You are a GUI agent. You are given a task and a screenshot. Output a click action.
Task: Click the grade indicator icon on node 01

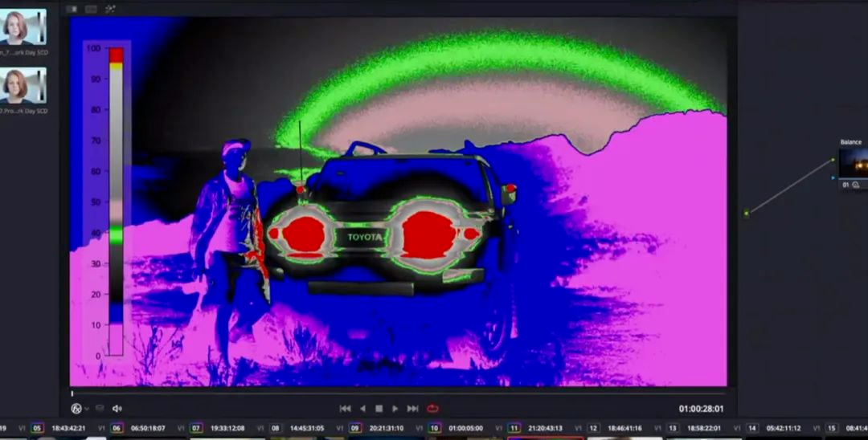856,185
